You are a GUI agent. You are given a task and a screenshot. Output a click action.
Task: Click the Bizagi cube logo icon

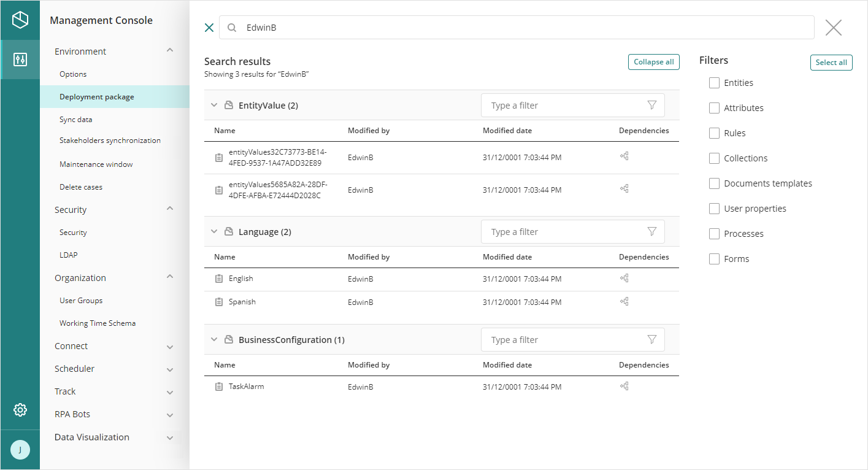click(x=20, y=20)
